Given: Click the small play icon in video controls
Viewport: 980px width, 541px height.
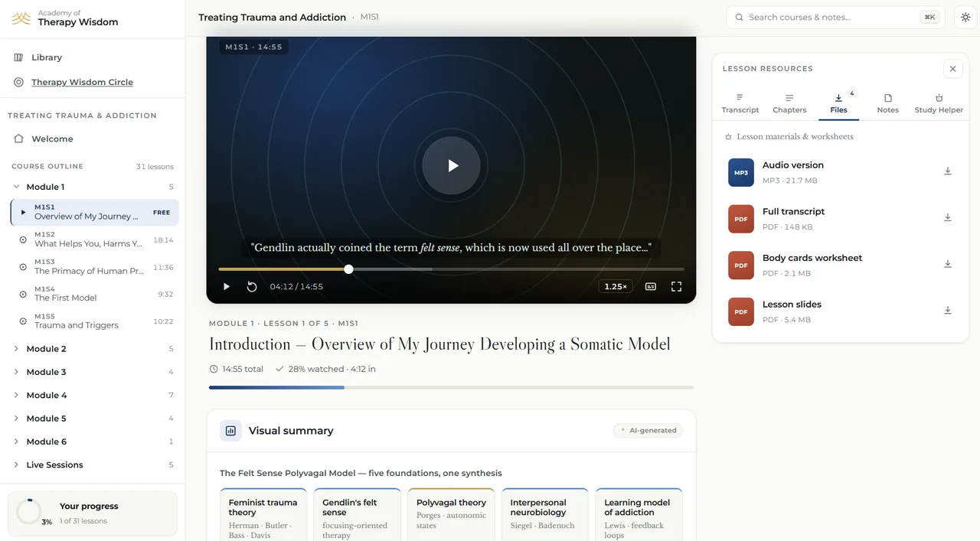Looking at the screenshot, I should click(x=227, y=287).
